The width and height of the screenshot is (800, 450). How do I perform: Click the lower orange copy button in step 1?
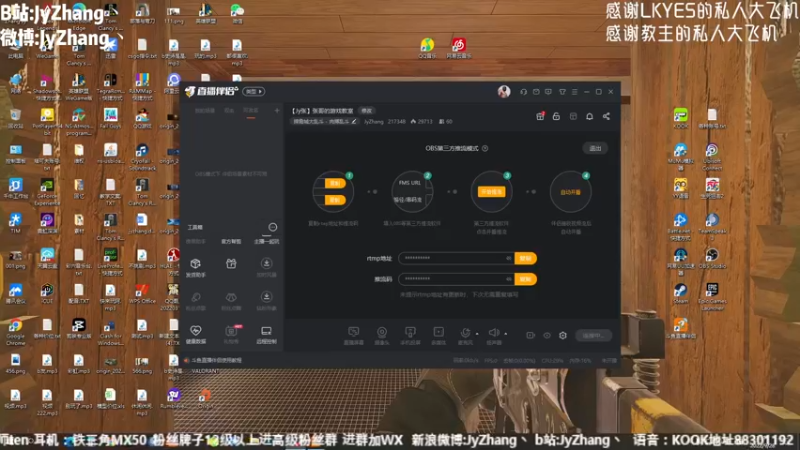pos(335,200)
